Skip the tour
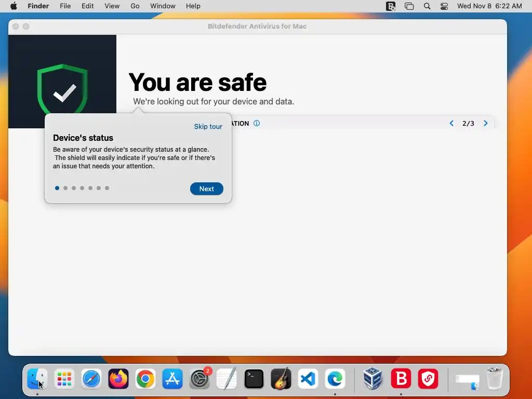The height and width of the screenshot is (399, 532). [x=208, y=127]
